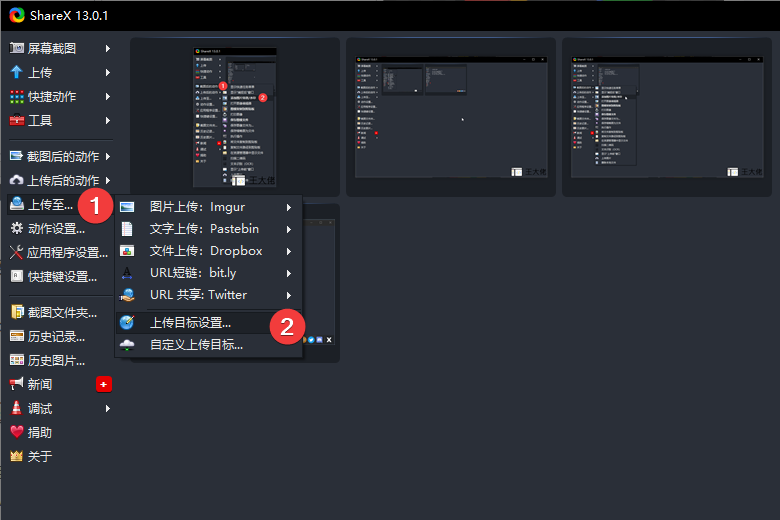Click the traffic cone icon for 调试
Viewport: 780px width, 520px height.
click(x=16, y=408)
